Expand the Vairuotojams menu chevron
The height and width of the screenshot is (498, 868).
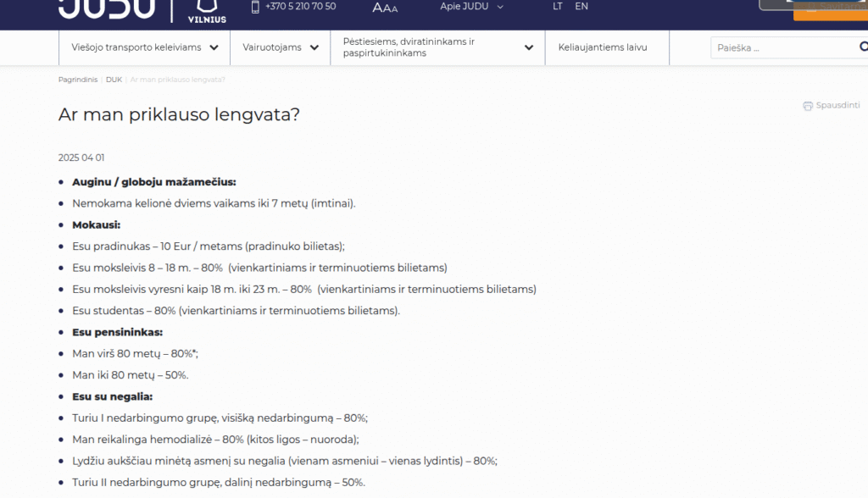314,48
